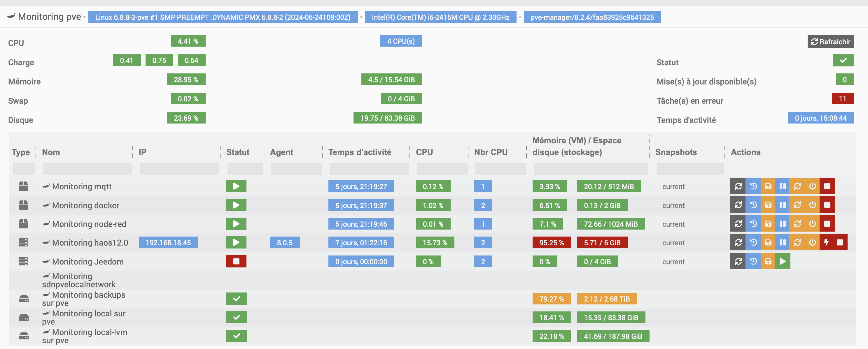Image resolution: width=868 pixels, height=349 pixels.
Task: Click the Statut filter field
Action: [245, 169]
